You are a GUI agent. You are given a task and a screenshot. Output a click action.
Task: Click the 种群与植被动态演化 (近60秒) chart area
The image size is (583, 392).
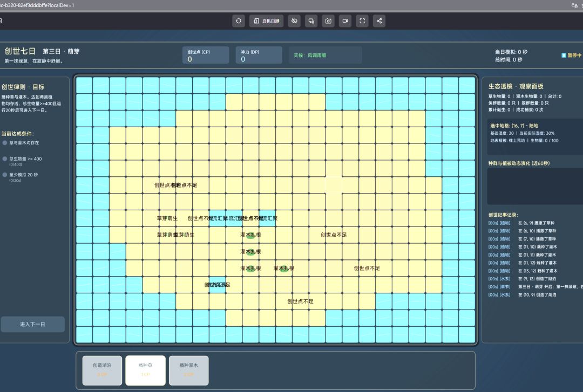(x=535, y=186)
